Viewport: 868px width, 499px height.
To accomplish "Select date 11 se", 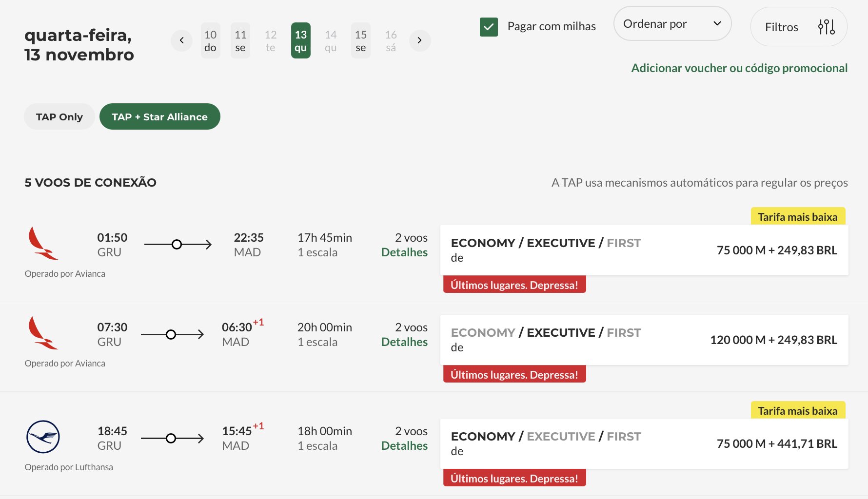I will [240, 40].
